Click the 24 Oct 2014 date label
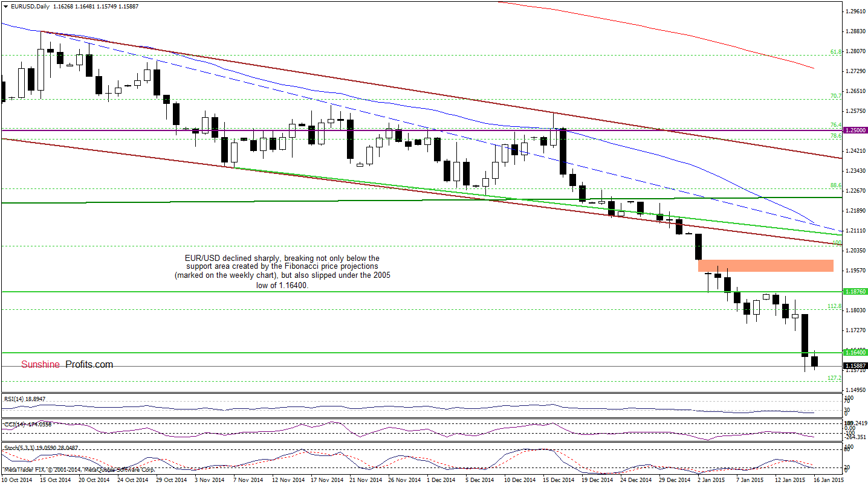 133,480
